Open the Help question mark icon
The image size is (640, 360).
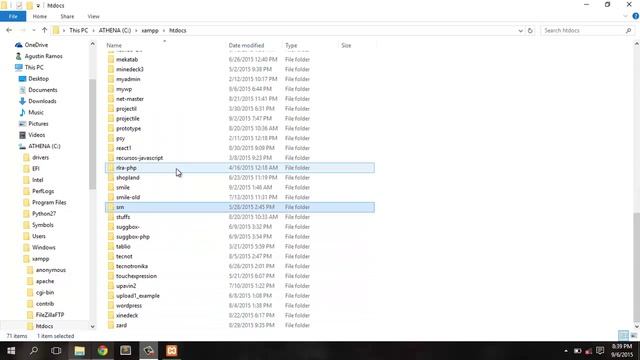tap(636, 16)
